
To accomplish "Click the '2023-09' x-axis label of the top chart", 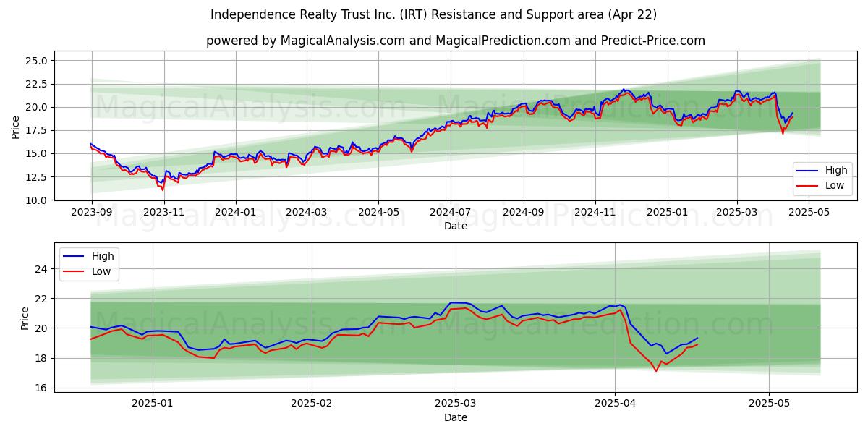I will (x=91, y=213).
